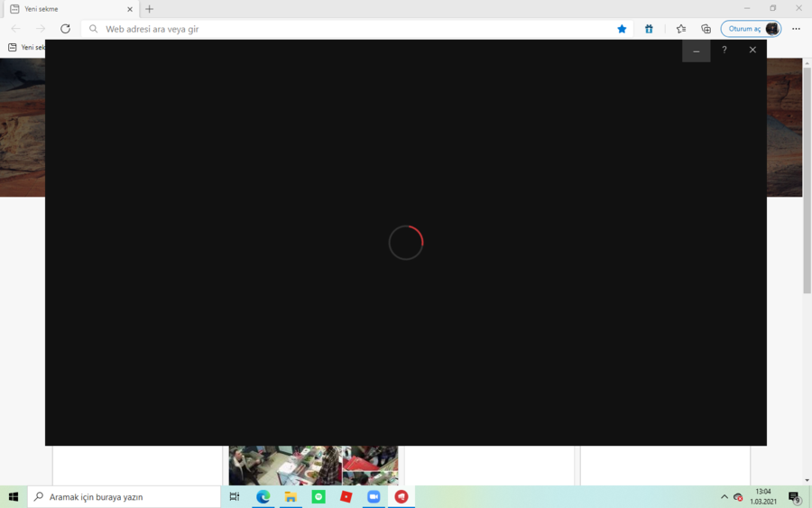The width and height of the screenshot is (812, 508).
Task: Click the blue favorite star icon
Action: (622, 29)
